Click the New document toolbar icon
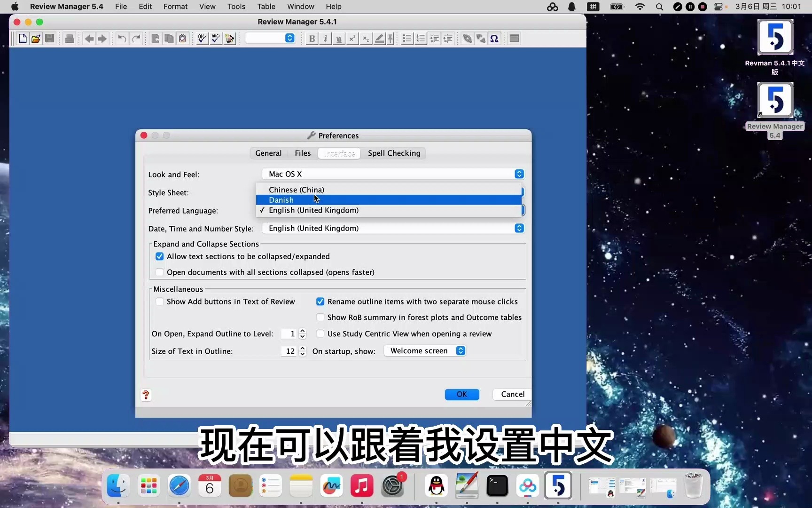Image resolution: width=812 pixels, height=508 pixels. point(22,39)
